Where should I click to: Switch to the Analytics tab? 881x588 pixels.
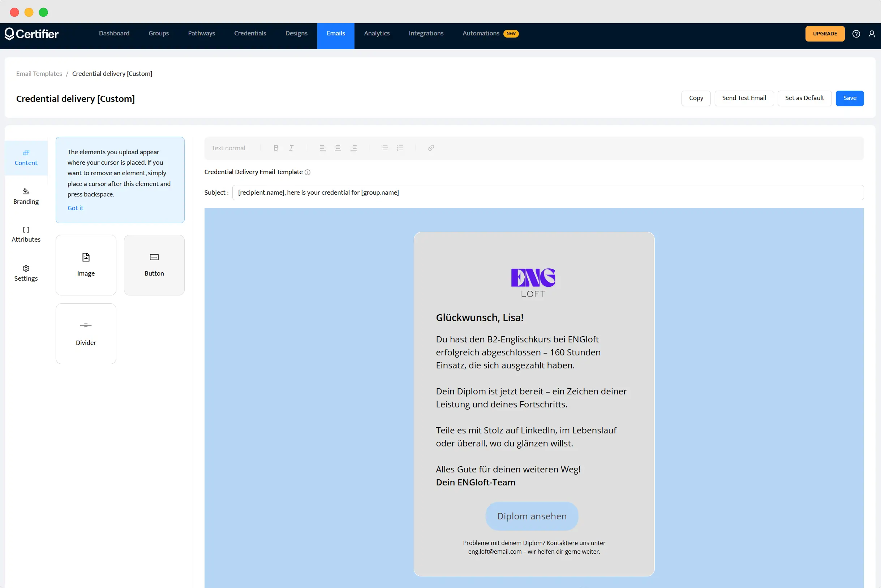377,33
